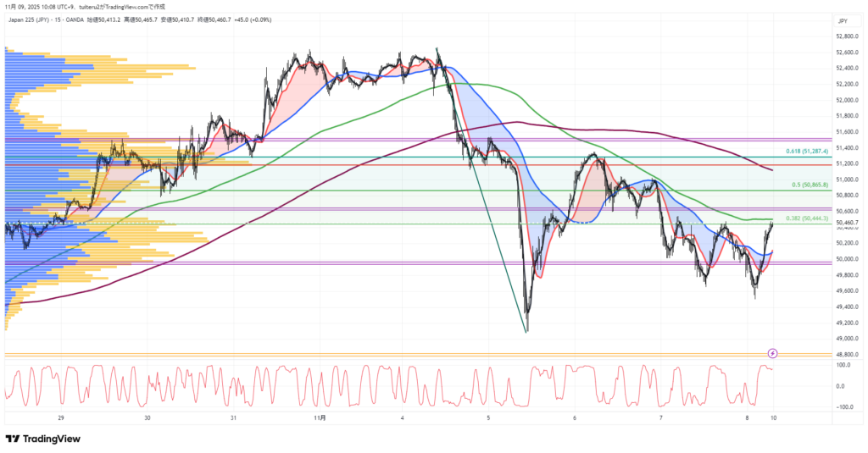Click date 7 on the time axis

tap(659, 417)
